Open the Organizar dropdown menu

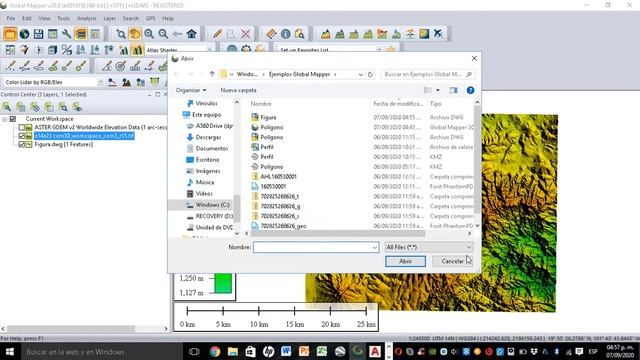click(x=191, y=90)
